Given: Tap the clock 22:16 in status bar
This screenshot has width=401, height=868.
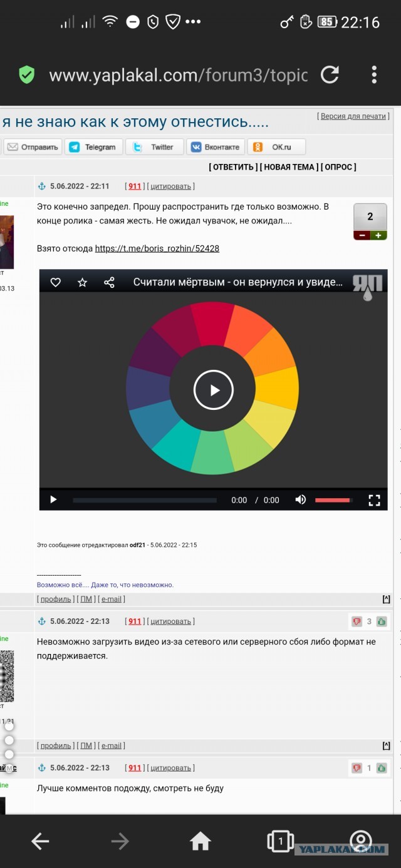Looking at the screenshot, I should [360, 23].
